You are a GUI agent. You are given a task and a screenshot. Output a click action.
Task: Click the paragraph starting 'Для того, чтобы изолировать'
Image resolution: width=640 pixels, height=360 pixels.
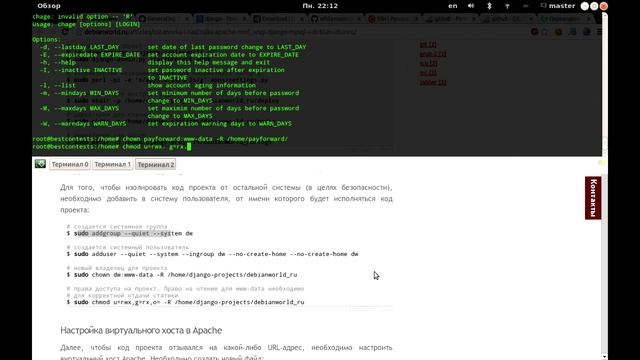click(226, 198)
